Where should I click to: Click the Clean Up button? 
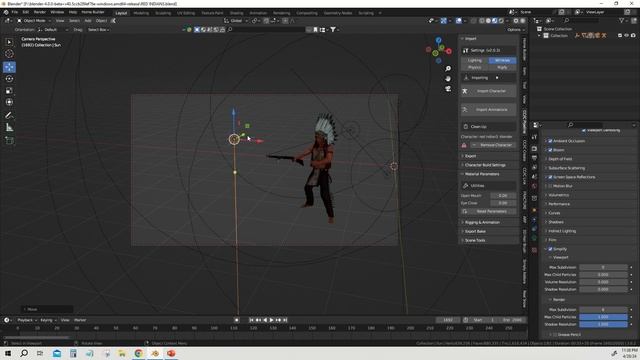tap(489, 127)
